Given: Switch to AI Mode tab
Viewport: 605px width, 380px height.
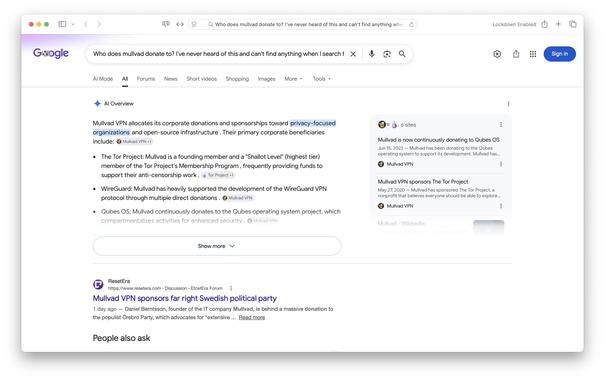Looking at the screenshot, I should 103,79.
